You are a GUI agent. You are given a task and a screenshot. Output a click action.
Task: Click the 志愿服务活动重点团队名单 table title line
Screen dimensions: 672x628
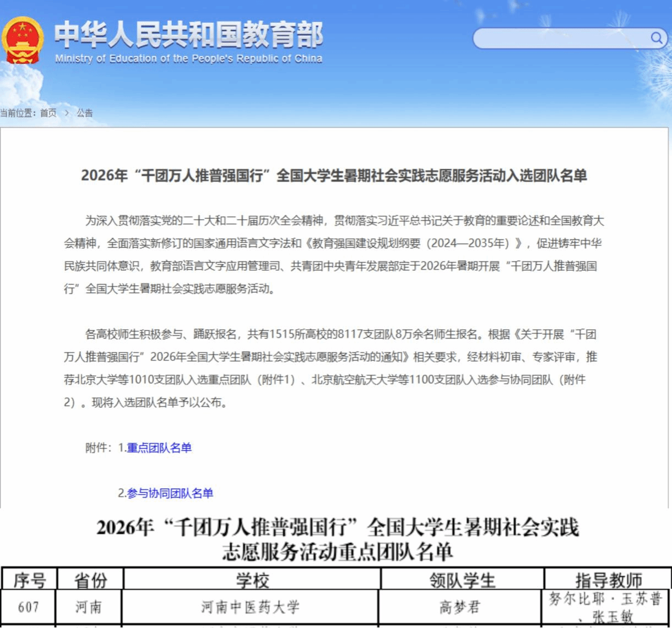click(x=338, y=551)
